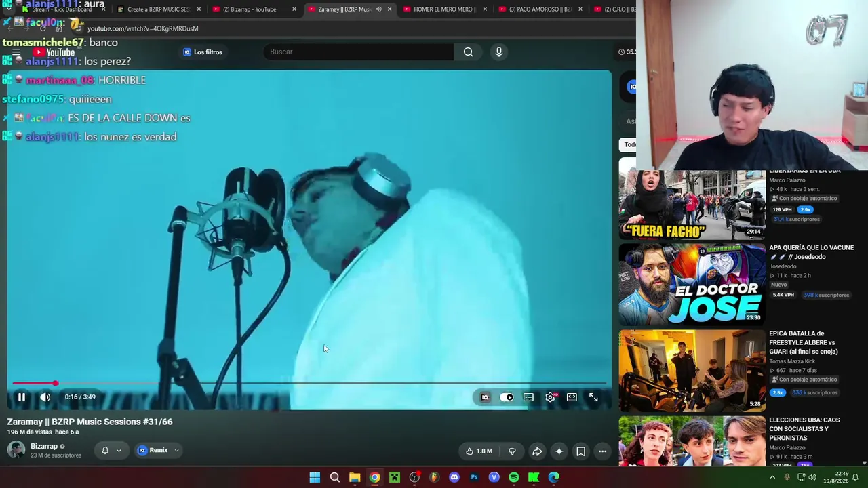This screenshot has width=868, height=488.
Task: Open the video player settings gear
Action: [x=550, y=397]
